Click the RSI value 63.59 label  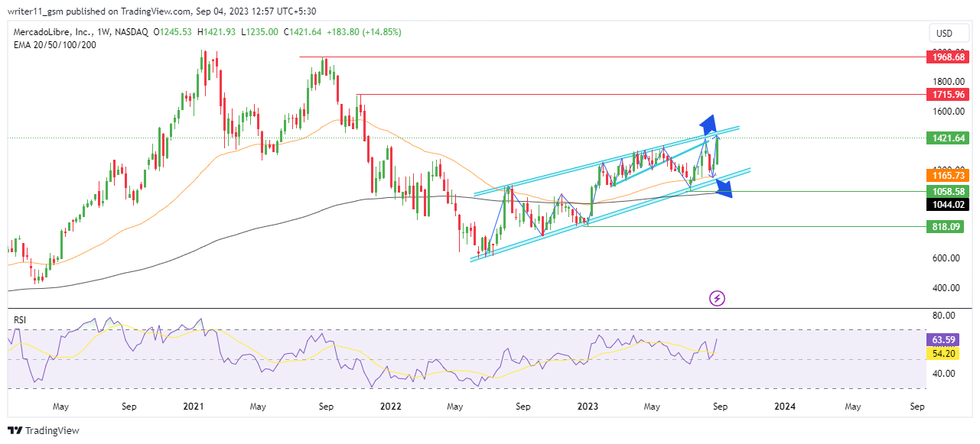tap(943, 339)
